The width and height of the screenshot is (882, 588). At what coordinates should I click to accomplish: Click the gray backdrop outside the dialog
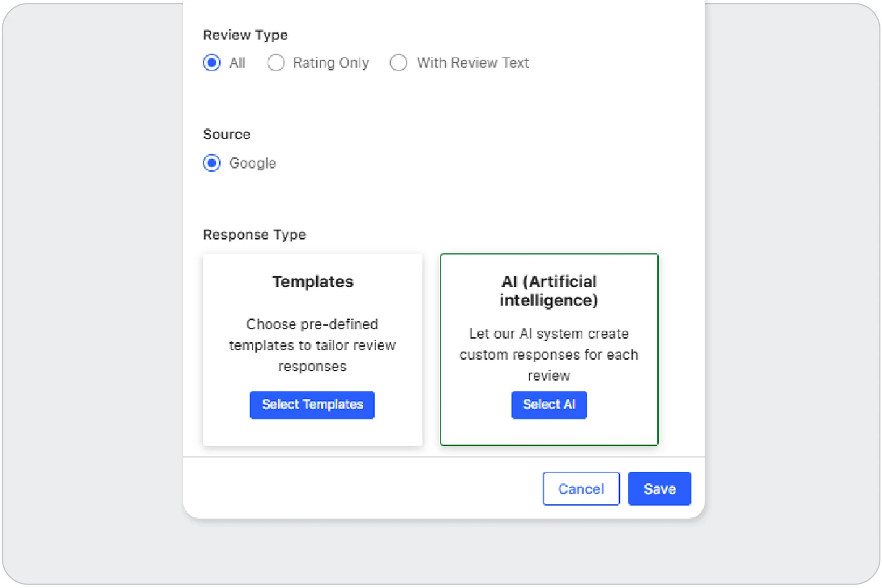(90, 282)
